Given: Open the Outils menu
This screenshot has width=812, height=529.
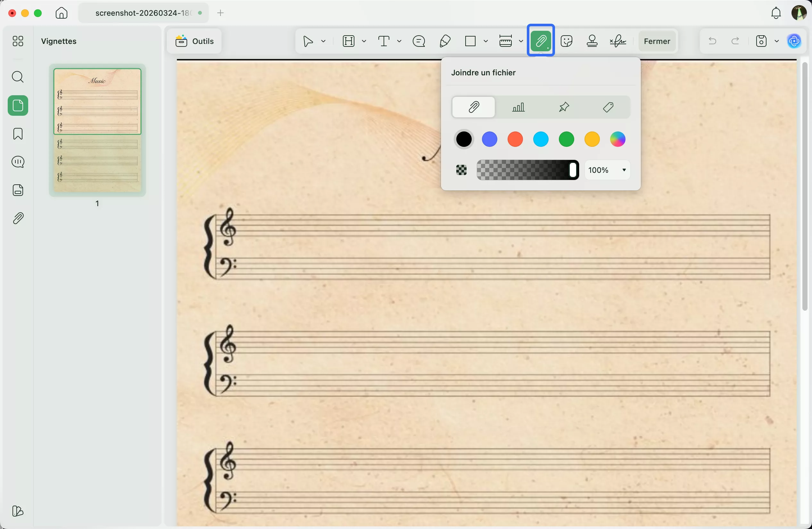Looking at the screenshot, I should point(194,41).
